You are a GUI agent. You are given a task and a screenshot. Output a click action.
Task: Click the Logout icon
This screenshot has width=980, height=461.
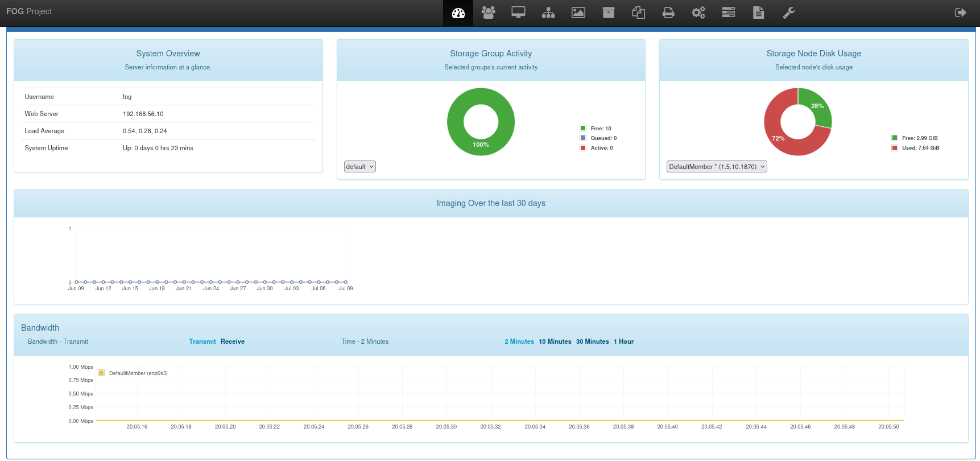click(x=961, y=13)
